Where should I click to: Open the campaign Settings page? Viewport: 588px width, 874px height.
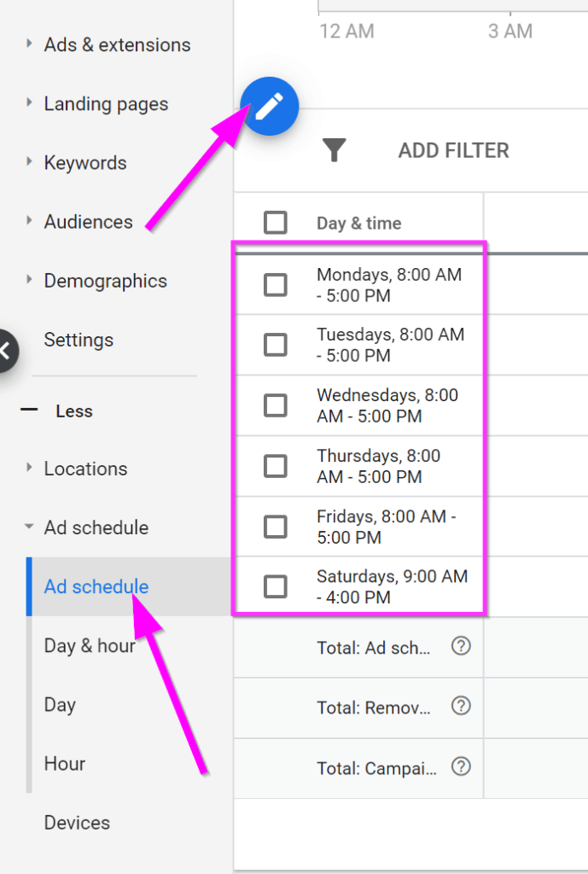(79, 340)
